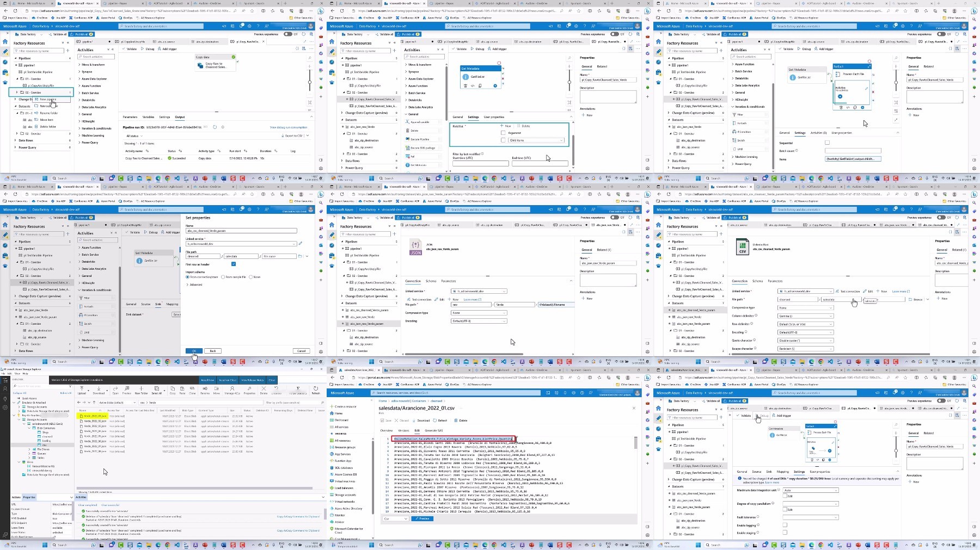Tick the Argument checkbox in the Field list
This screenshot has width=980, height=550.
pyautogui.click(x=503, y=133)
